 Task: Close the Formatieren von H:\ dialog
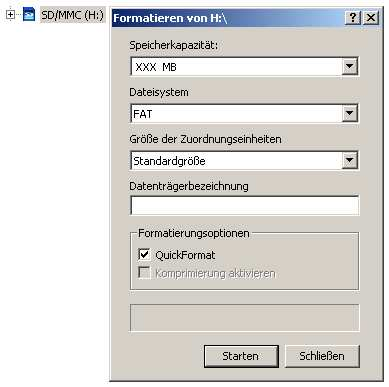click(x=370, y=18)
